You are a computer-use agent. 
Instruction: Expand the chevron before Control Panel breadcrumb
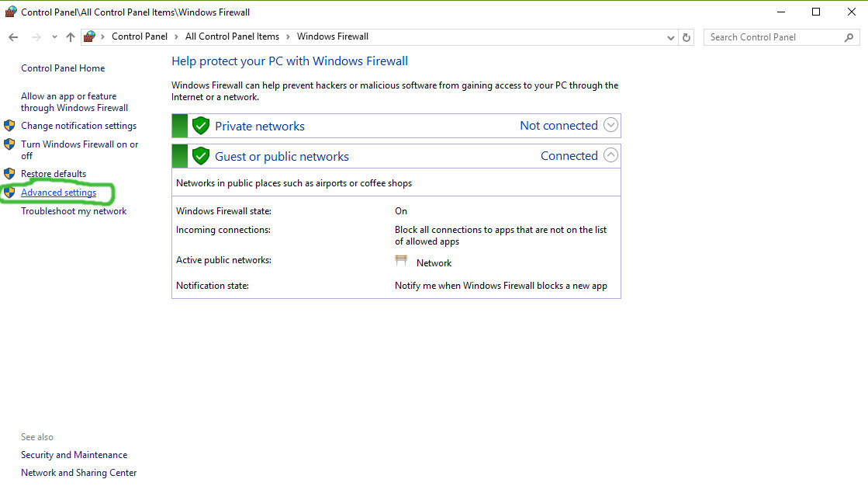(x=102, y=37)
